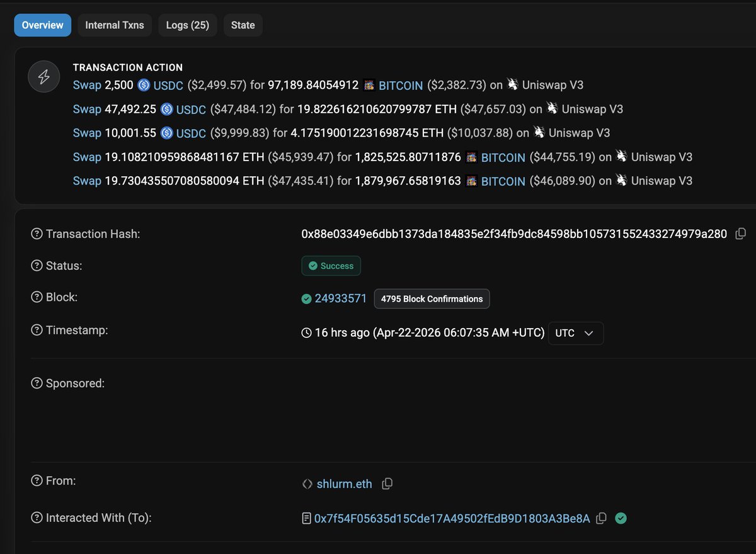Click the USDC link in the 10,001.55 swap row
This screenshot has width=756, height=554.
(191, 133)
